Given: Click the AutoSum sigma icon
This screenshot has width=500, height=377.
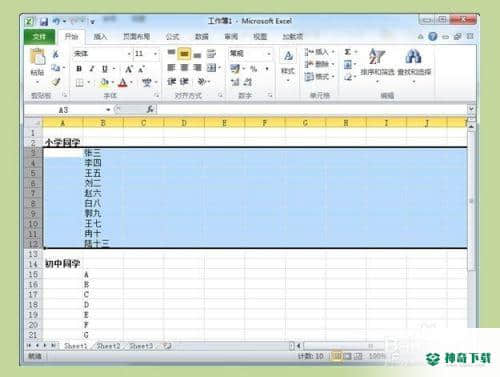Looking at the screenshot, I should coord(348,52).
